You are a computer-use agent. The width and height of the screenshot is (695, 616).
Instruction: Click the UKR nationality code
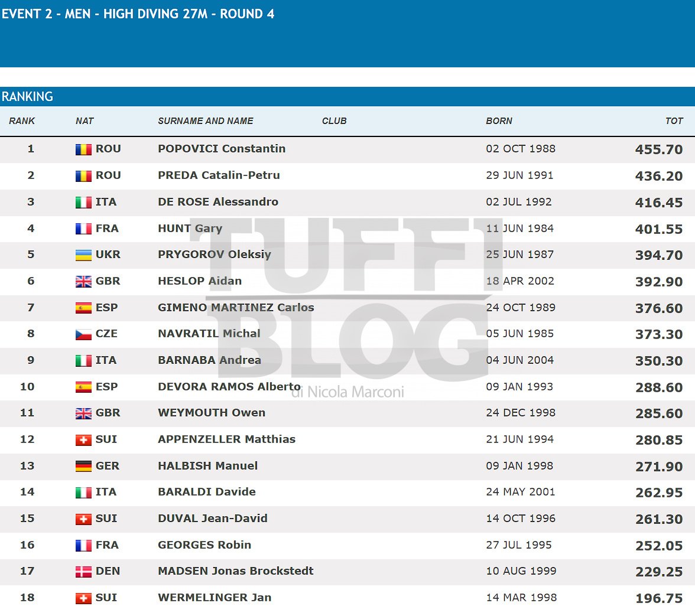pyautogui.click(x=108, y=255)
